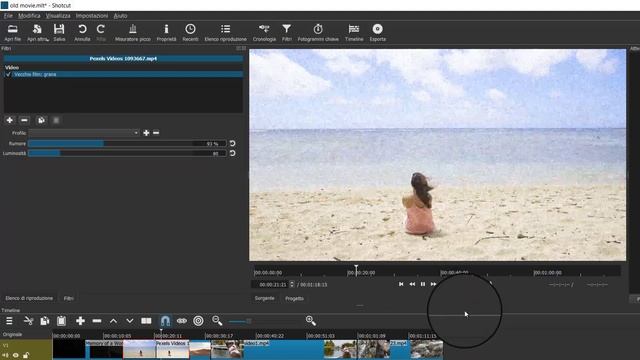This screenshot has width=640, height=360.
Task: Open the Aiuto menu
Action: [120, 16]
